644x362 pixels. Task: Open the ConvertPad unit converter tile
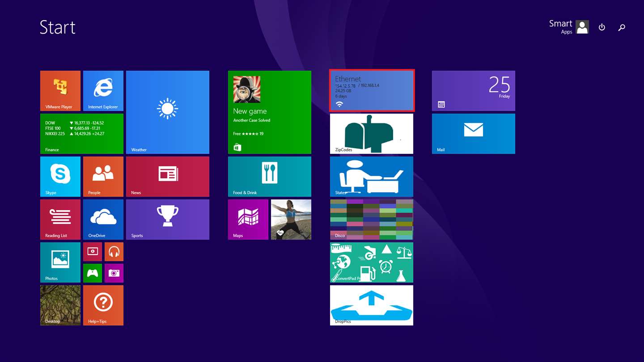tap(372, 262)
